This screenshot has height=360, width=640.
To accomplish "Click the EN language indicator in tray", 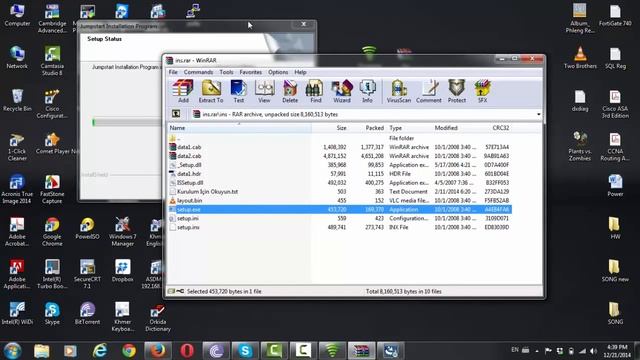I will (515, 350).
